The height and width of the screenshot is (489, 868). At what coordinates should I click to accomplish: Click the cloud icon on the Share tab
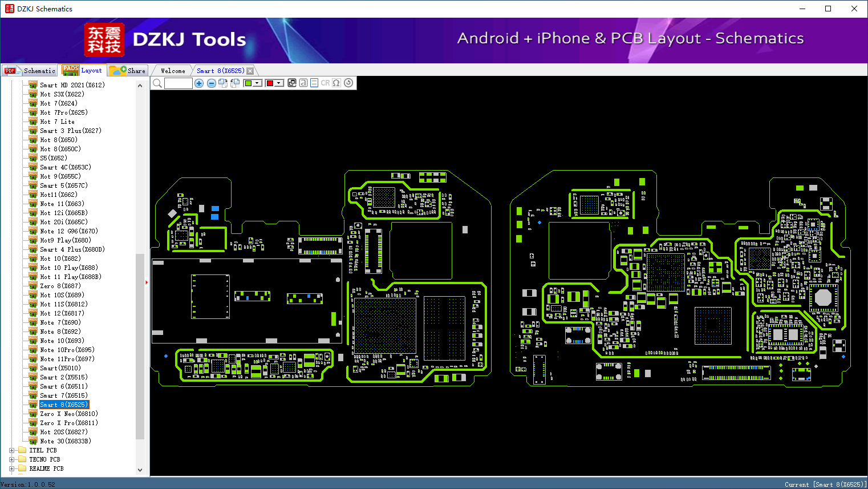pos(117,71)
